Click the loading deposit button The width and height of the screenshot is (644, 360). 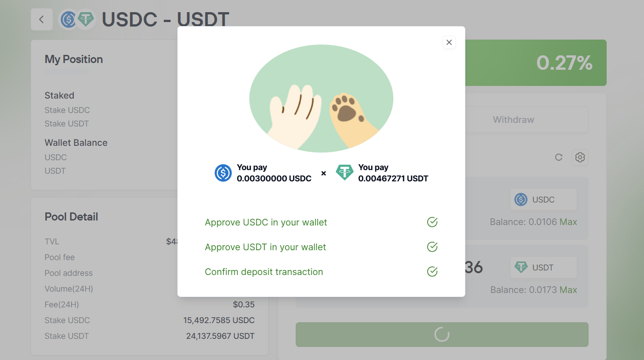coord(442,334)
